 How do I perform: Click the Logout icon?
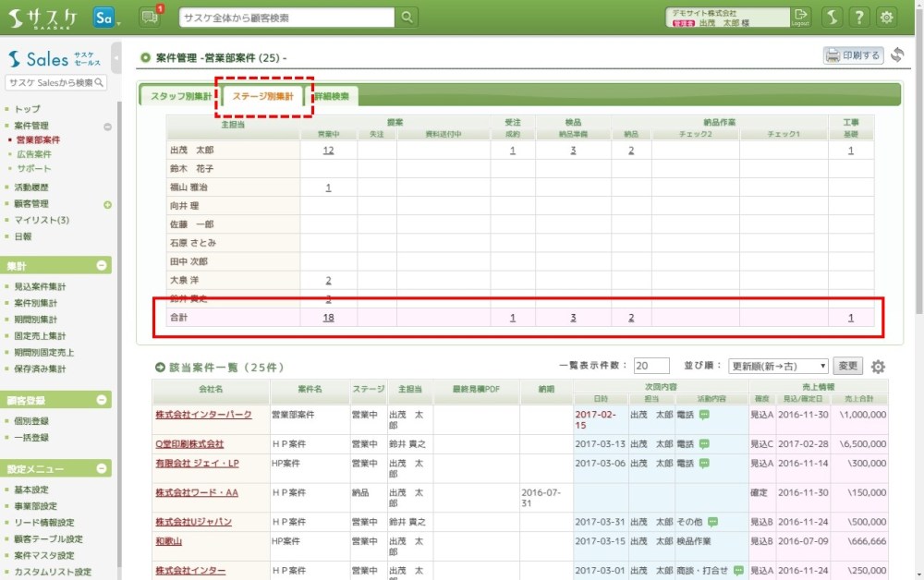801,17
